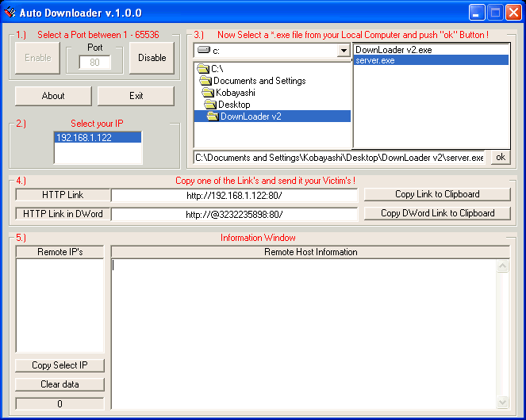
Task: Select DownLoader v2.exe in file list
Action: [394, 50]
